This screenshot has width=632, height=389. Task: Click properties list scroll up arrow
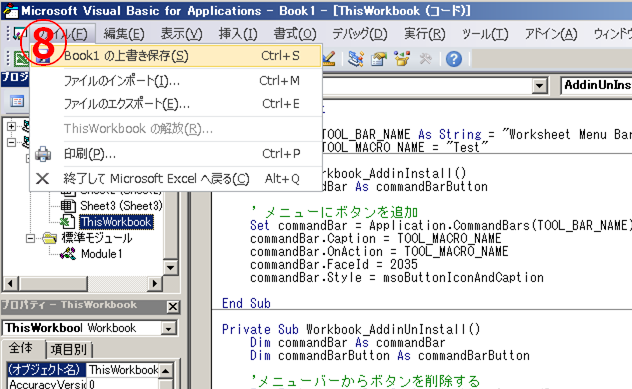pyautogui.click(x=166, y=370)
